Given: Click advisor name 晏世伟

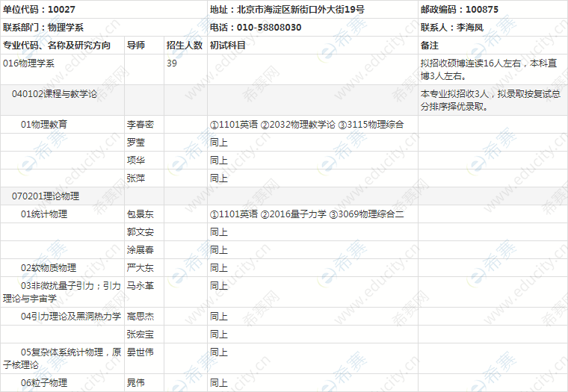Looking at the screenshot, I should (x=141, y=352).
